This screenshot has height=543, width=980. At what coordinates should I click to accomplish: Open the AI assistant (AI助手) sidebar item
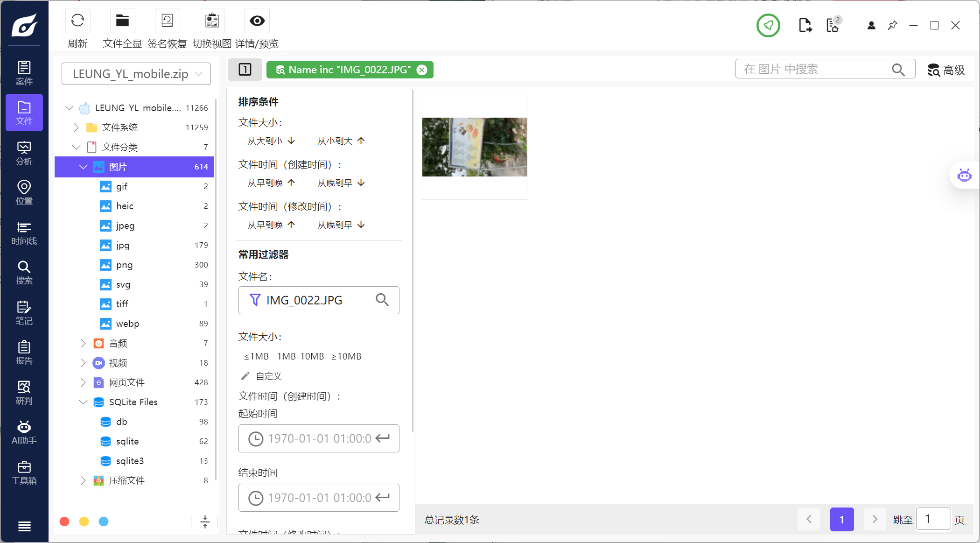[x=24, y=432]
